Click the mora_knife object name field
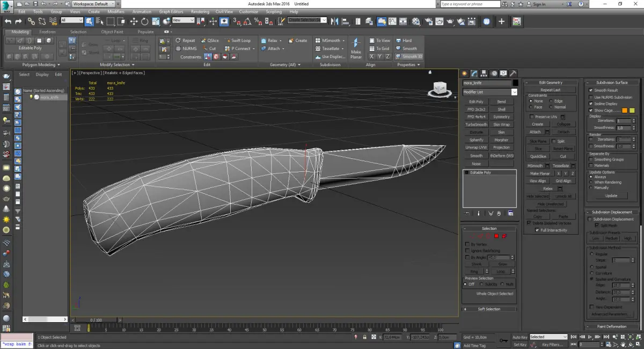This screenshot has height=349, width=644. coord(486,83)
